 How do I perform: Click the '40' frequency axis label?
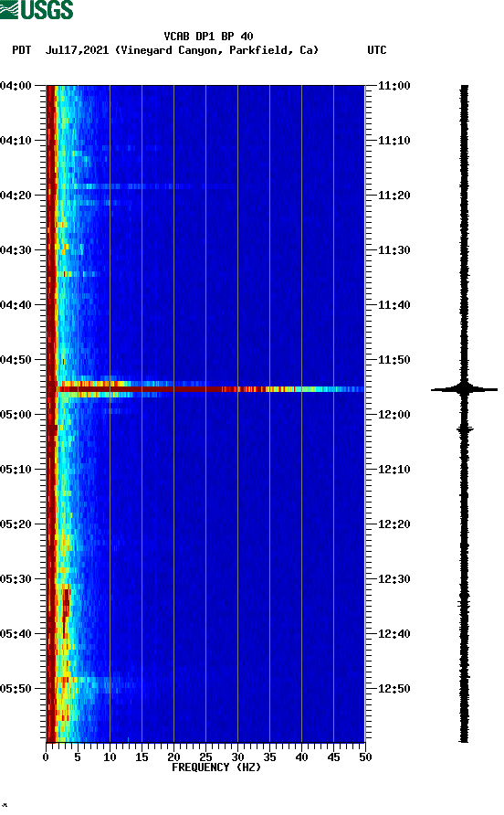click(x=301, y=757)
